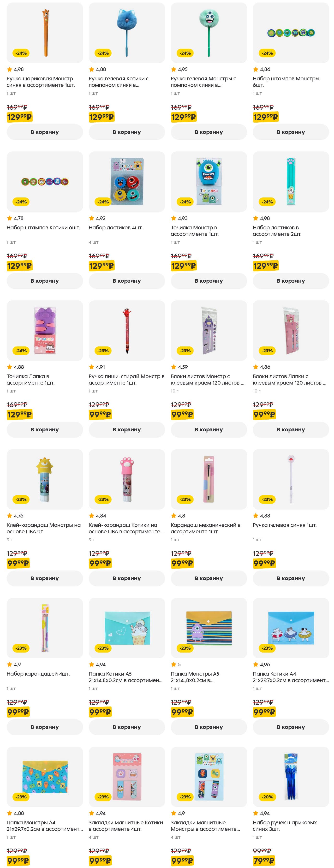The image size is (334, 868).
Task: Add Набор карандашей 4шт. to cart
Action: [44, 727]
